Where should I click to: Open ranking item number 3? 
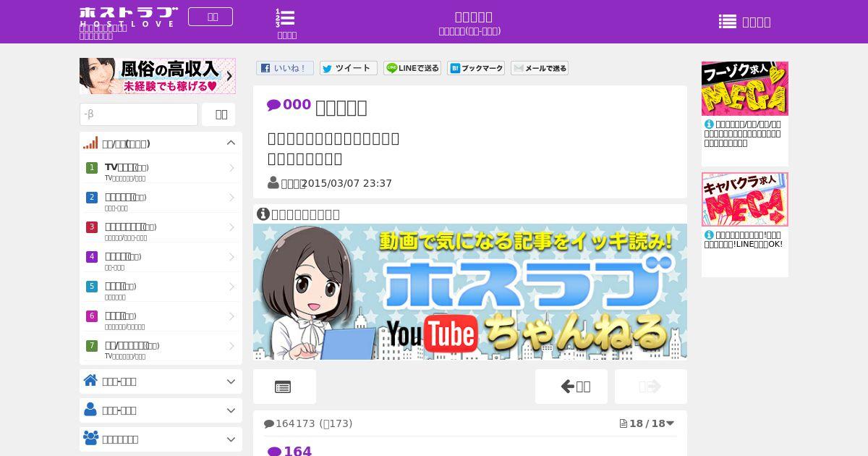coord(161,231)
